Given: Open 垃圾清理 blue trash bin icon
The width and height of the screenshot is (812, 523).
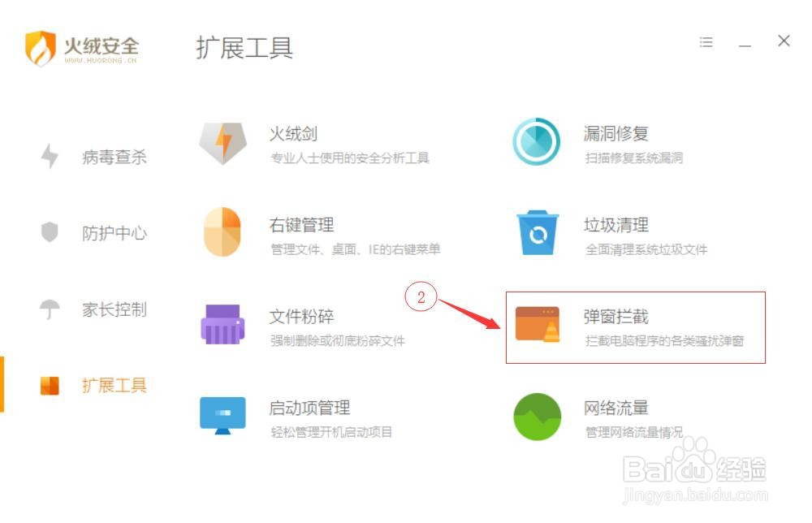Looking at the screenshot, I should coord(538,232).
